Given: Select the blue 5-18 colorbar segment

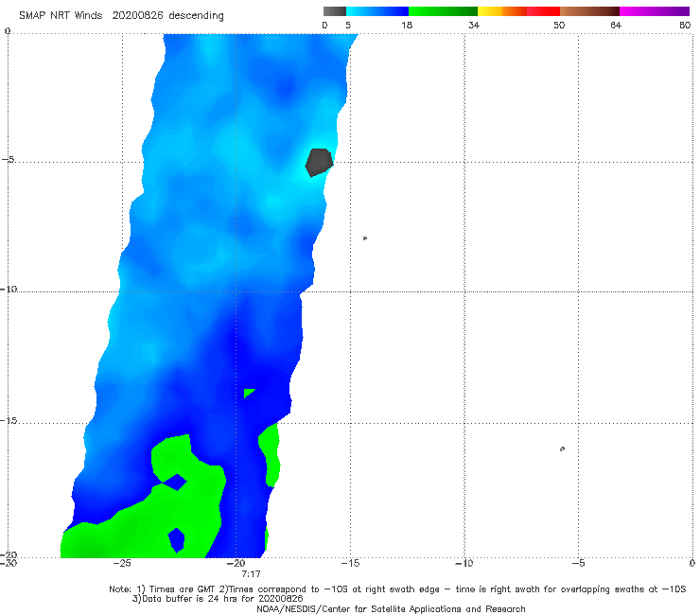Looking at the screenshot, I should point(377,11).
